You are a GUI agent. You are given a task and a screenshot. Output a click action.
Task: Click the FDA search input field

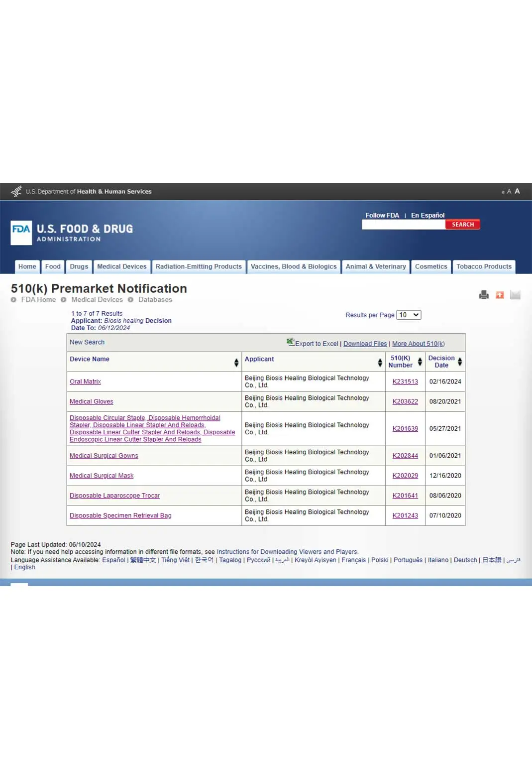click(403, 225)
